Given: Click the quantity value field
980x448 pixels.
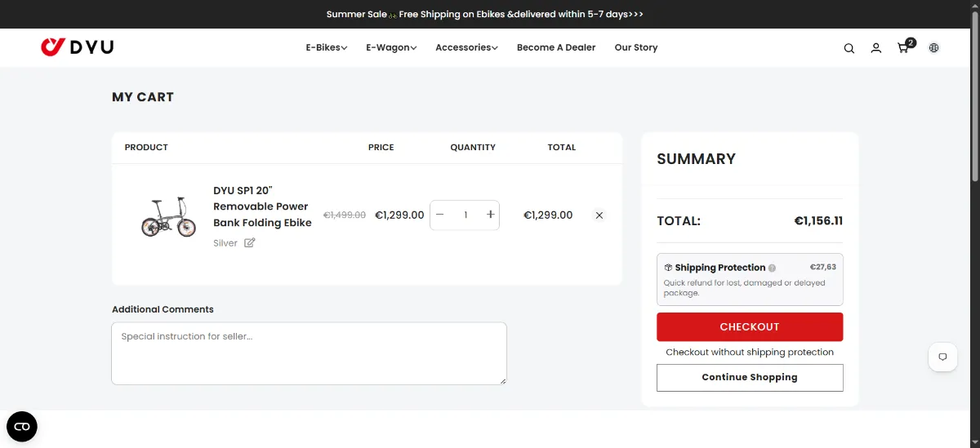Looking at the screenshot, I should (x=465, y=215).
